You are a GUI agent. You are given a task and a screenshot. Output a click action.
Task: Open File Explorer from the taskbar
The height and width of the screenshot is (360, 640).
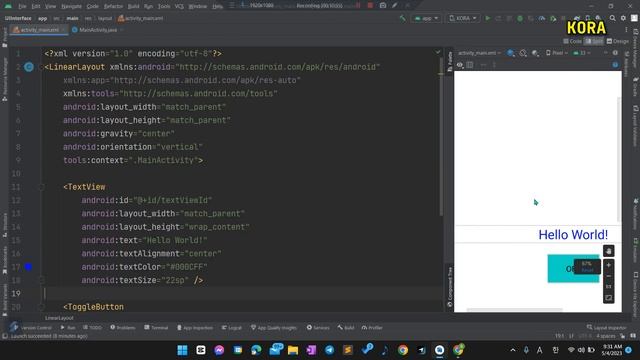pos(293,350)
